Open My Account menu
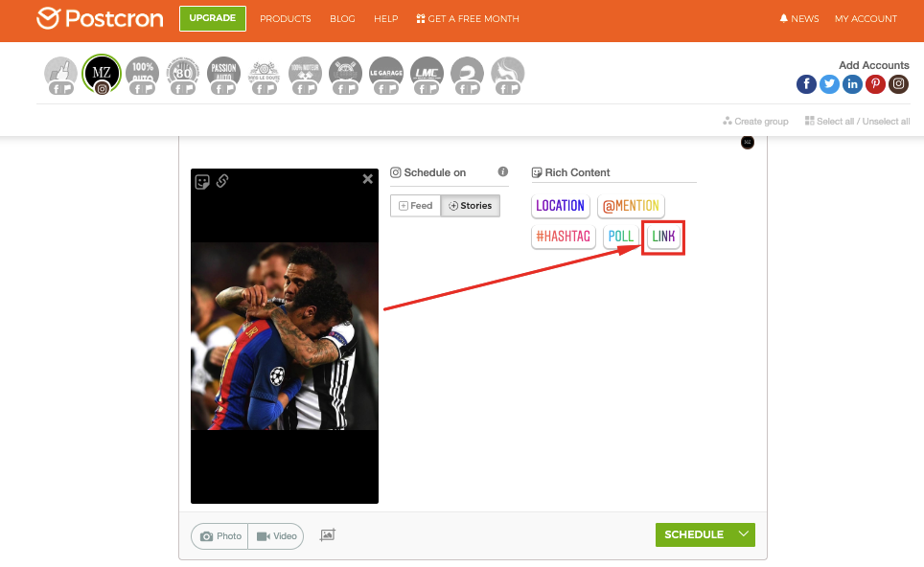Screen dimensions: 924x567 pyautogui.click(x=866, y=18)
